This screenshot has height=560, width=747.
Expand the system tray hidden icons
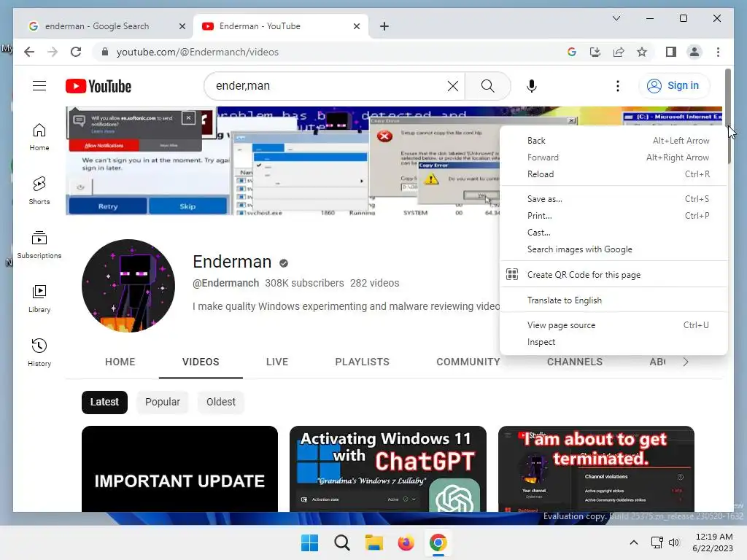(634, 542)
